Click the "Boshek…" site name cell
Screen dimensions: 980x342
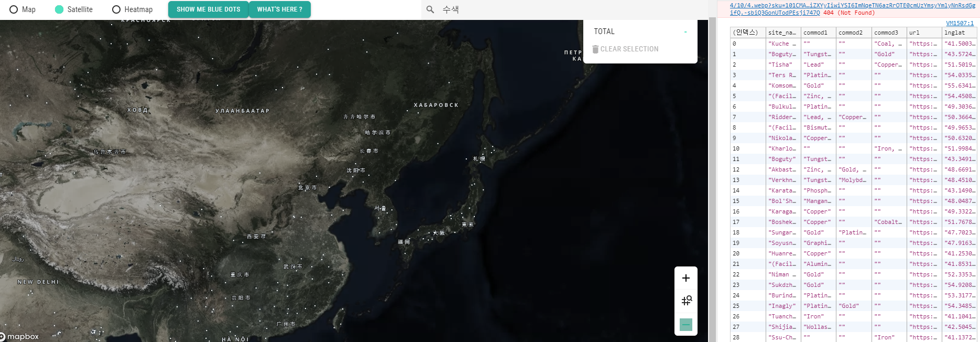[x=783, y=222]
